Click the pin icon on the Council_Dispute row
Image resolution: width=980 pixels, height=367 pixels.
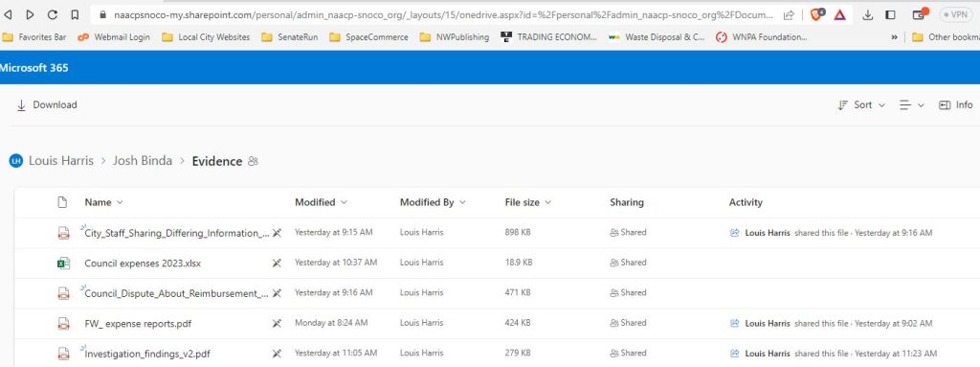point(277,293)
